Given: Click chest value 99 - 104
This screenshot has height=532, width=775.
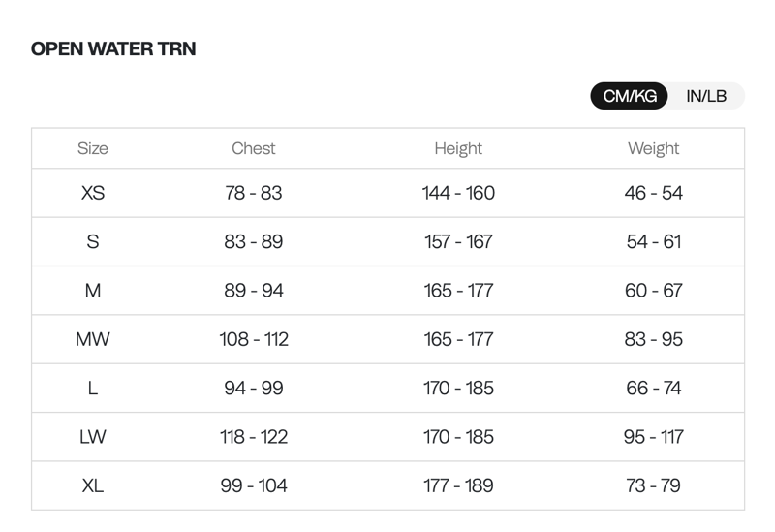Looking at the screenshot, I should tap(254, 485).
